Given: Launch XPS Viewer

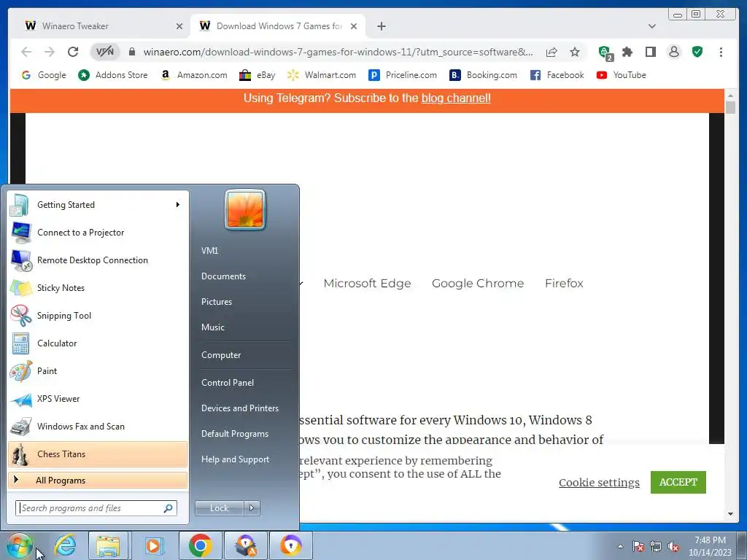Looking at the screenshot, I should pyautogui.click(x=98, y=399).
